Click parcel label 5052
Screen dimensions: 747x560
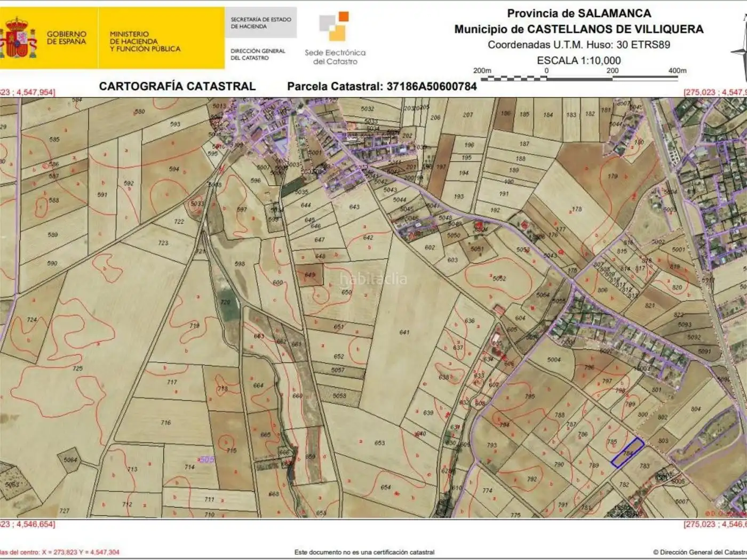(x=499, y=278)
